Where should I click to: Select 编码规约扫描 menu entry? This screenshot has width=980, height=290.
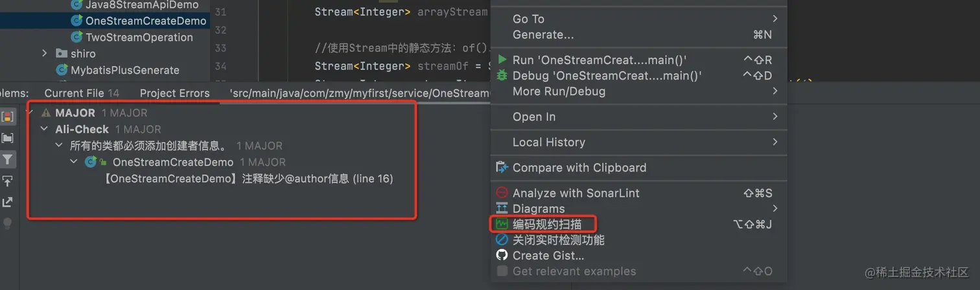(x=638, y=224)
